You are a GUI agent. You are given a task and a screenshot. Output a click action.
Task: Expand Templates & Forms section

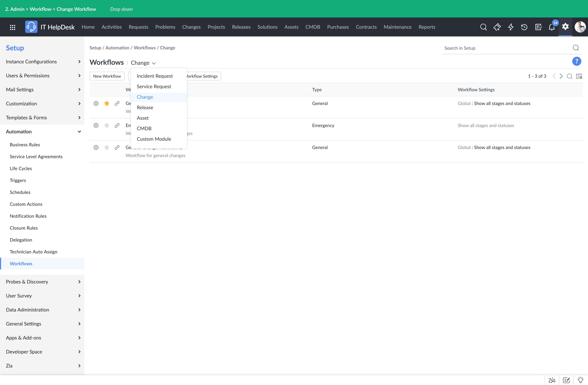tap(42, 118)
